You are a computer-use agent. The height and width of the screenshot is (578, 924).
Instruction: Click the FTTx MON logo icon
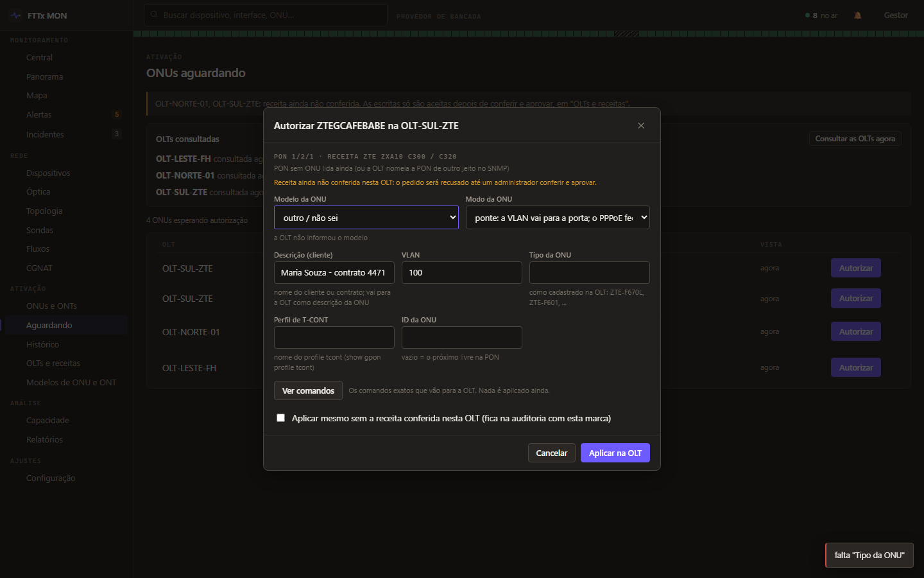point(16,15)
